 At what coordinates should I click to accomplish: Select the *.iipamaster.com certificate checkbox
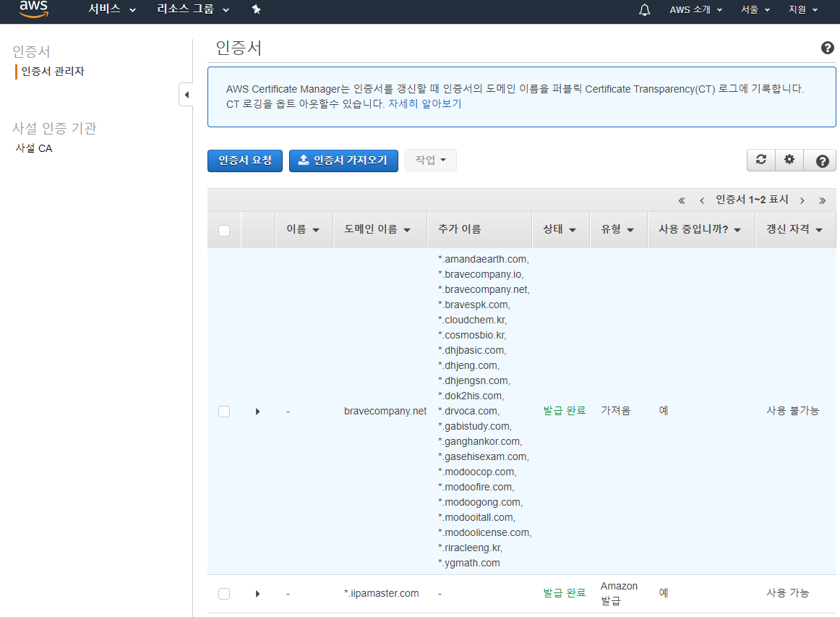(224, 593)
